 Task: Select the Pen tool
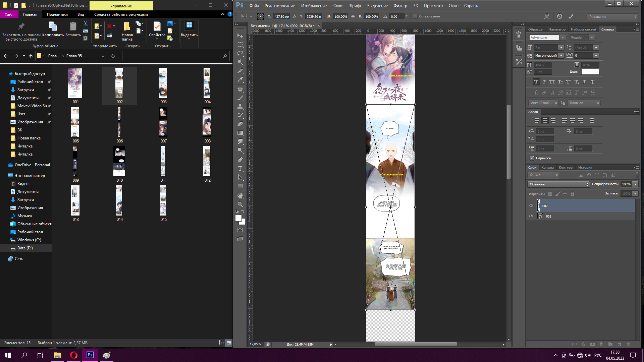(x=240, y=160)
